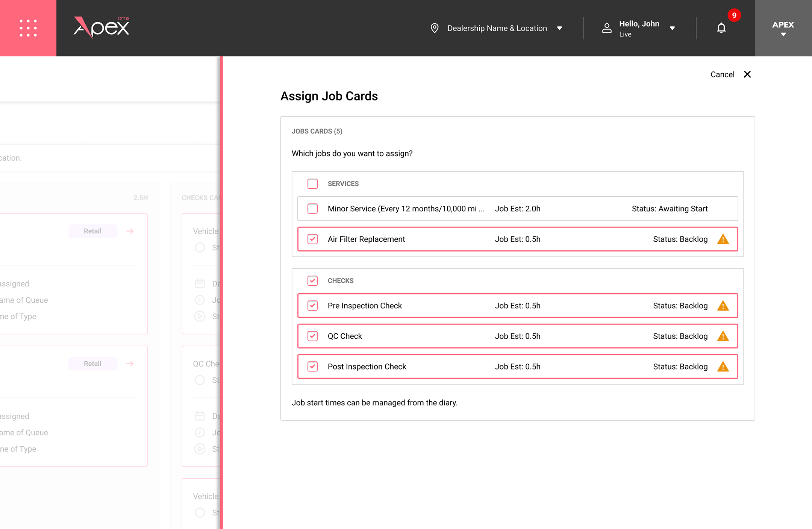This screenshot has height=529, width=812.
Task: Open Hello, John user dropdown
Action: pyautogui.click(x=672, y=28)
